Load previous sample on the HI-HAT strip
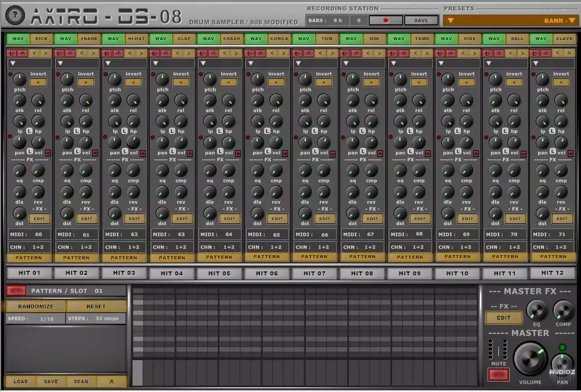 click(129, 54)
